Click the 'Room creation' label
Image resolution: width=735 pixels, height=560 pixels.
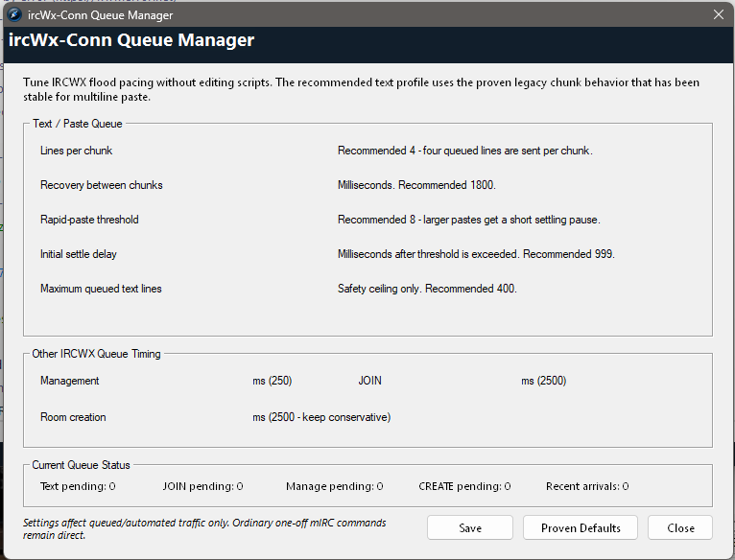pyautogui.click(x=73, y=417)
